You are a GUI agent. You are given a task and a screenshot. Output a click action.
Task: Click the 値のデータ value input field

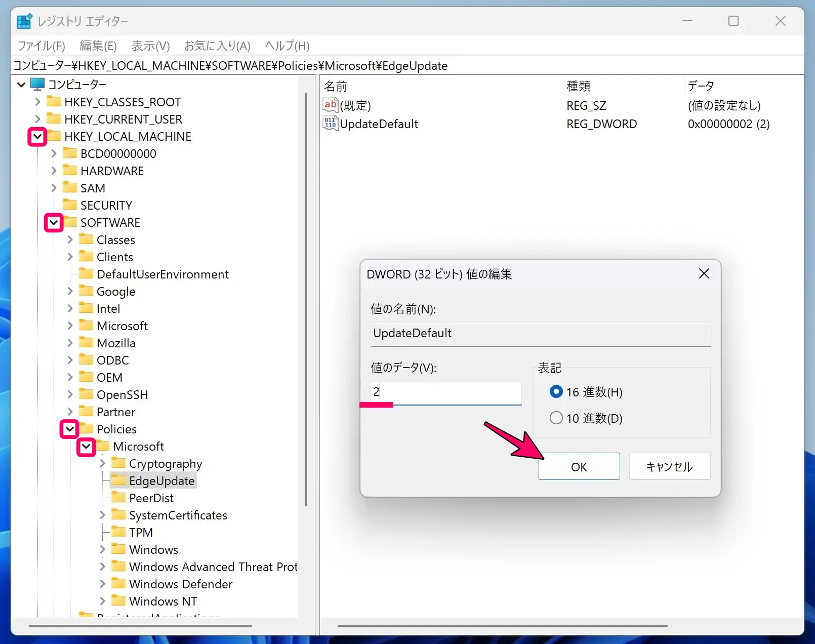click(x=445, y=392)
